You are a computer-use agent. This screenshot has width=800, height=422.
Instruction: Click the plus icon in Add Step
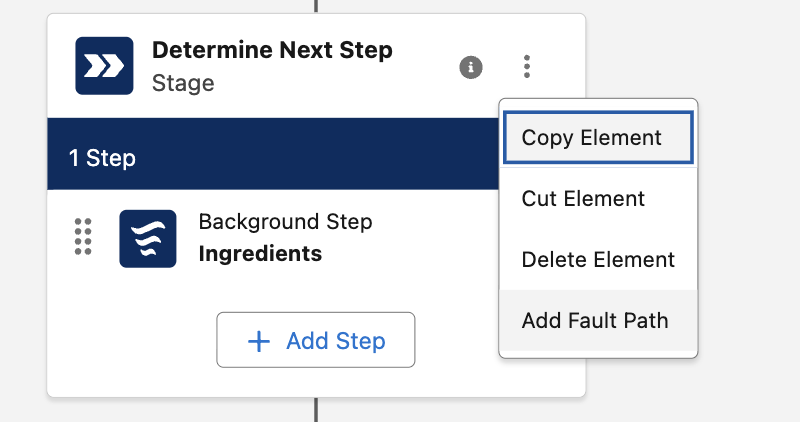pyautogui.click(x=259, y=341)
